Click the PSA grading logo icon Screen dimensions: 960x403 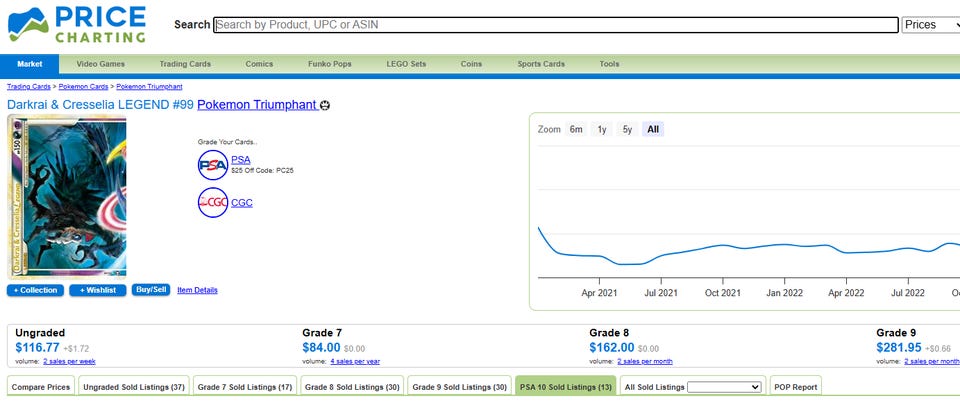click(213, 165)
